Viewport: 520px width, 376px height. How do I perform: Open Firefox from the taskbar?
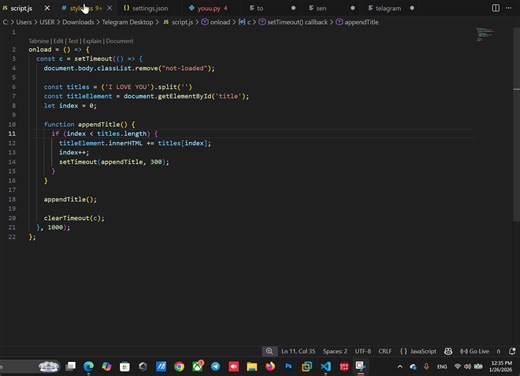[270, 367]
